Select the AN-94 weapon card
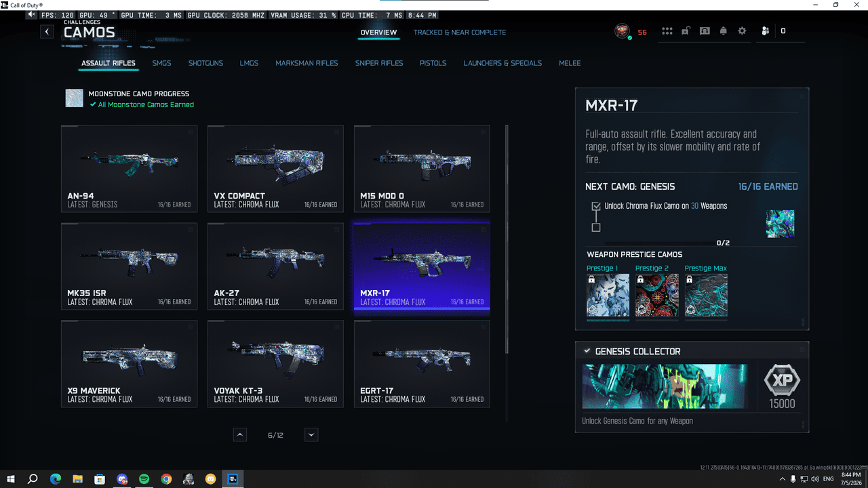This screenshot has width=868, height=488. click(129, 169)
